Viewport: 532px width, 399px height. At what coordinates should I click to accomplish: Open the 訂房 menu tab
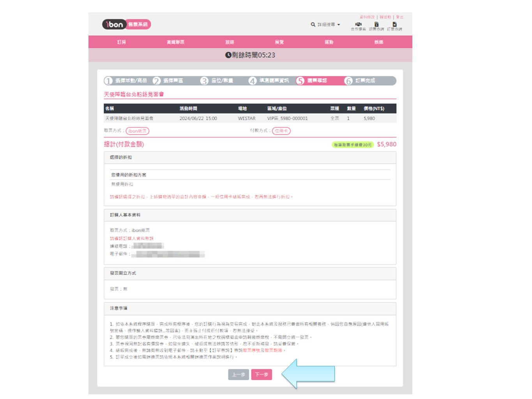122,42
